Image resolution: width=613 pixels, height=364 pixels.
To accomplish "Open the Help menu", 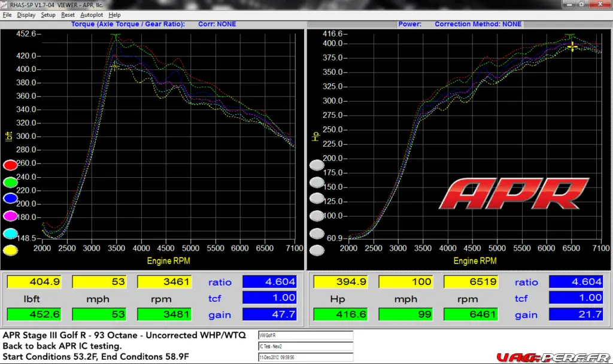I will 114,15.
